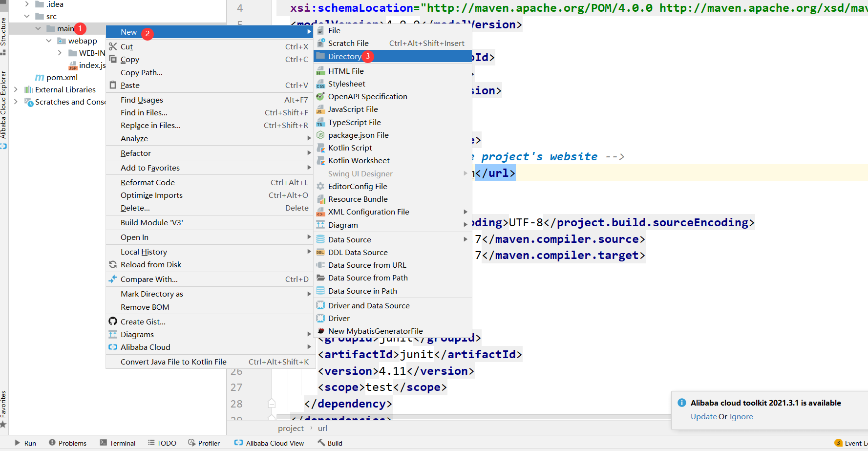
Task: Click the 'url' breadcrumb in editor
Action: (323, 429)
